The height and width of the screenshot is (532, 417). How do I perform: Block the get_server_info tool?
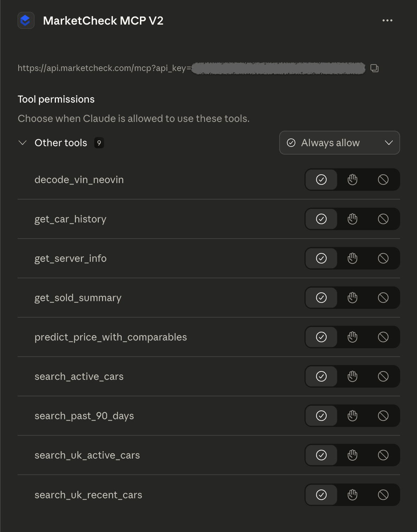pos(383,258)
